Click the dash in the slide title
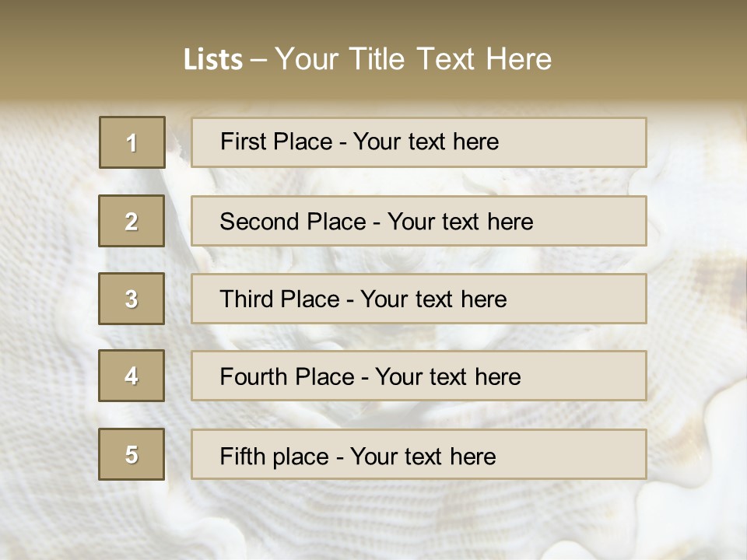The width and height of the screenshot is (747, 560). pos(259,60)
